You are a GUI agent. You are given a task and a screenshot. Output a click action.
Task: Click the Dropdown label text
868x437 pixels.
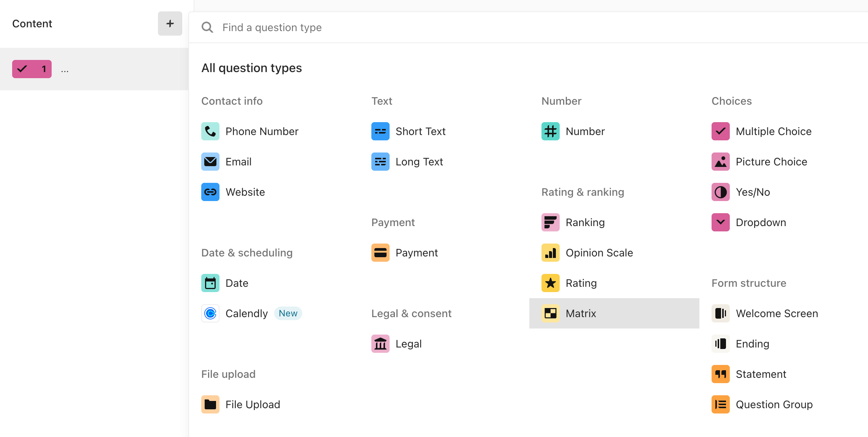[761, 222]
